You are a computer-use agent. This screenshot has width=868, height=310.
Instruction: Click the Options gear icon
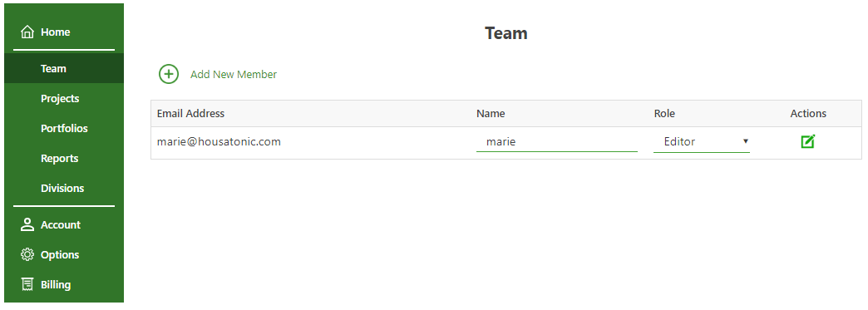[x=27, y=254]
